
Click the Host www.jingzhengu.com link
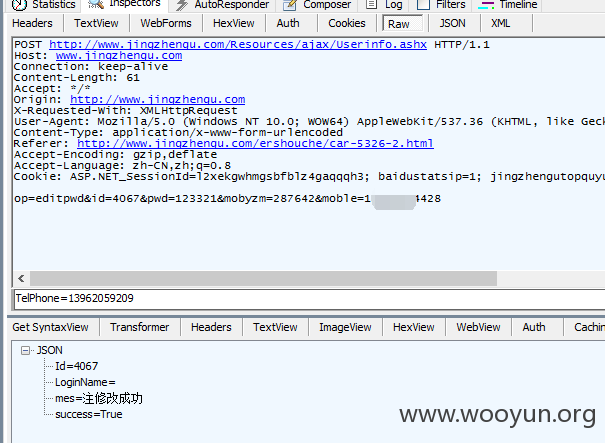pos(119,56)
